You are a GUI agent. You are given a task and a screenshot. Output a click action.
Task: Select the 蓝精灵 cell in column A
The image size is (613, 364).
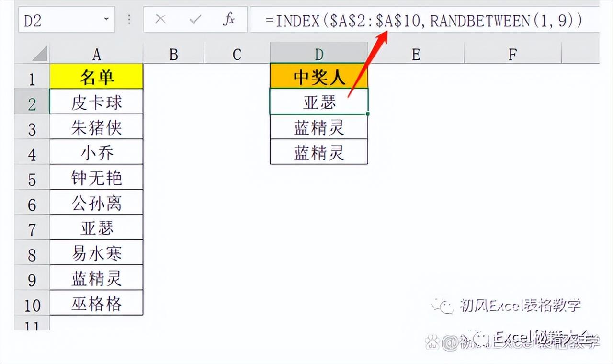click(96, 278)
